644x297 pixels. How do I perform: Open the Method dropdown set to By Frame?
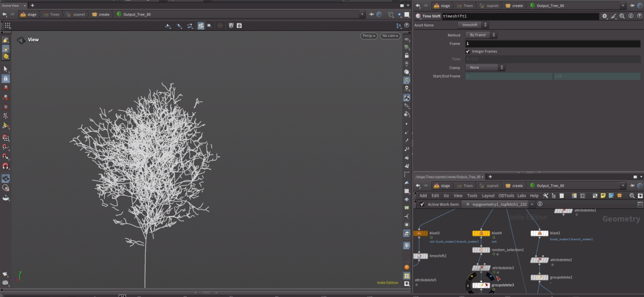pos(481,35)
